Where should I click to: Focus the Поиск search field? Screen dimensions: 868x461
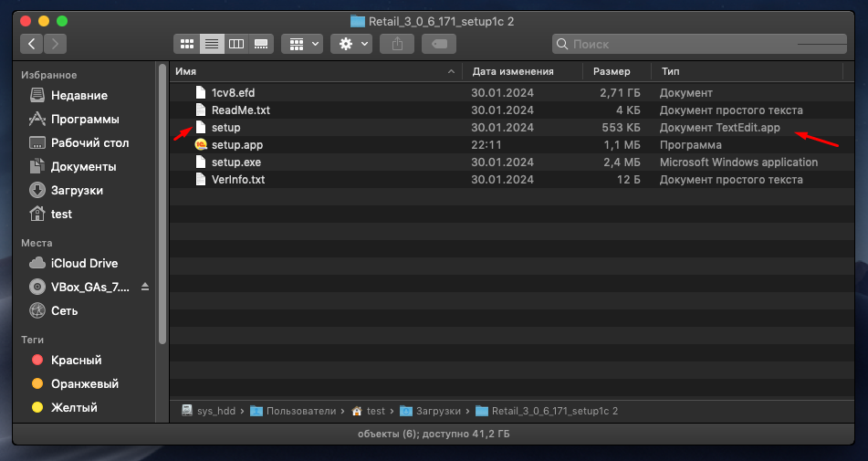pos(699,44)
